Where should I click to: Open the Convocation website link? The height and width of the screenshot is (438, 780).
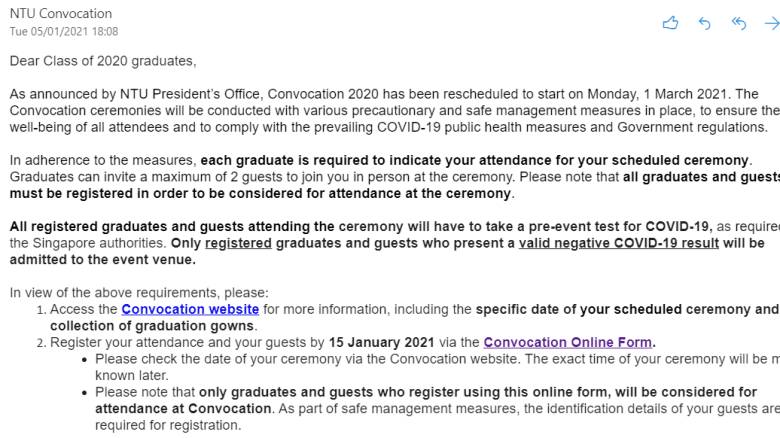[190, 309]
